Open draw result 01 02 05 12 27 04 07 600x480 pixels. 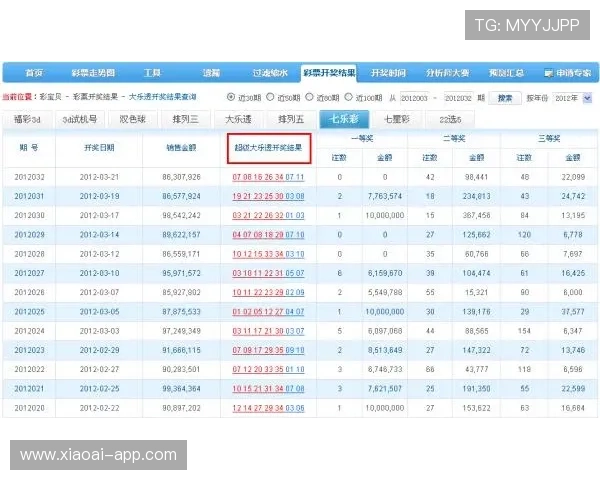pos(268,312)
